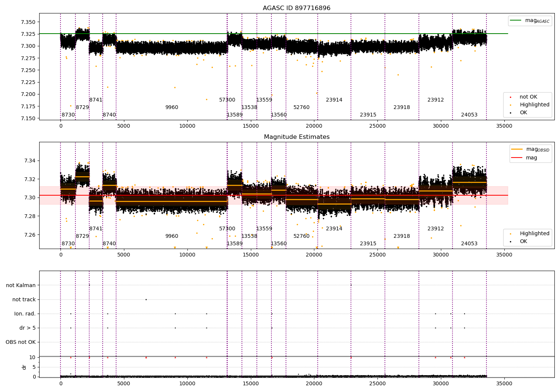Click the 20000 x-axis tick in bottom plot

(314, 383)
